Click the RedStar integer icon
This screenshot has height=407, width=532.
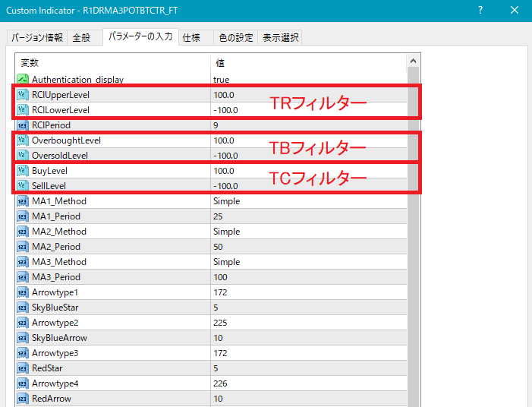pyautogui.click(x=23, y=368)
